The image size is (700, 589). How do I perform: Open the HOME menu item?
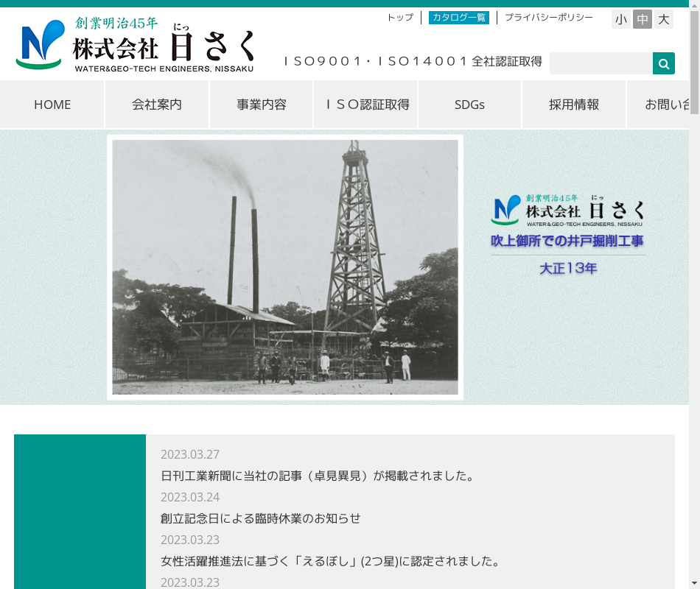click(x=52, y=105)
